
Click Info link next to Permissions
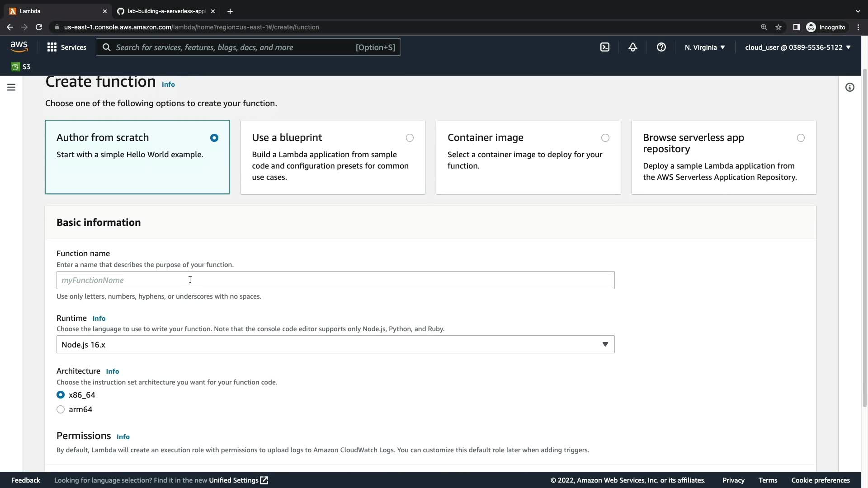tap(123, 437)
